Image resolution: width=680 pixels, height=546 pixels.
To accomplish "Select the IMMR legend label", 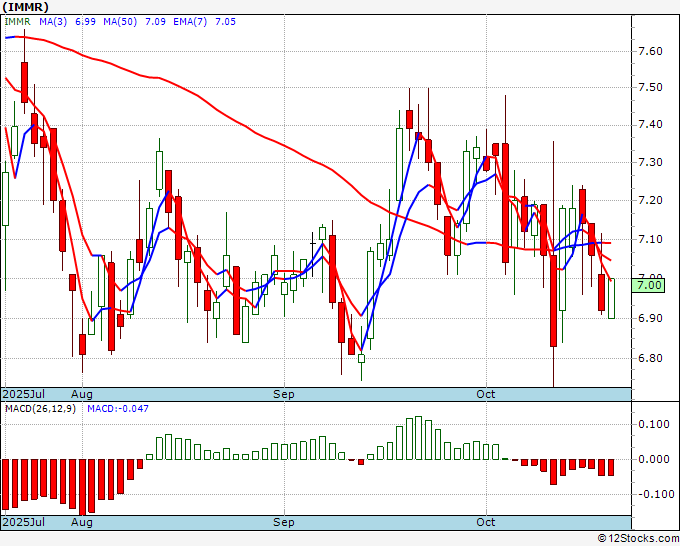I will coord(17,22).
